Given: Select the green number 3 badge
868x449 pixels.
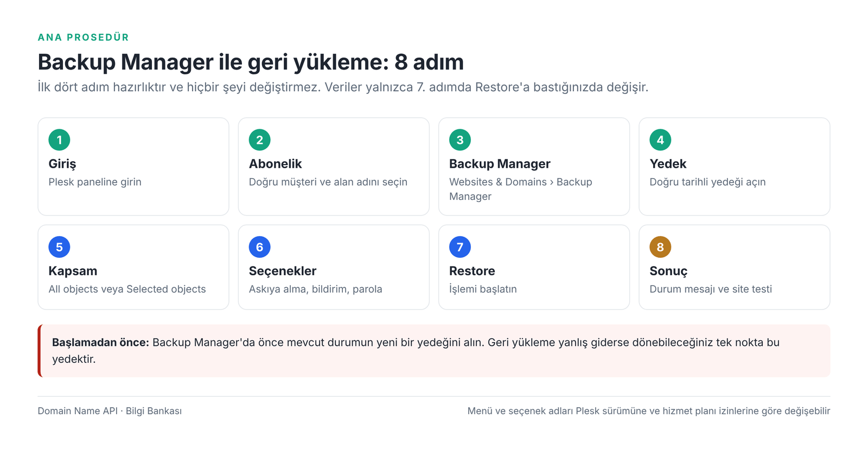Looking at the screenshot, I should pyautogui.click(x=460, y=140).
